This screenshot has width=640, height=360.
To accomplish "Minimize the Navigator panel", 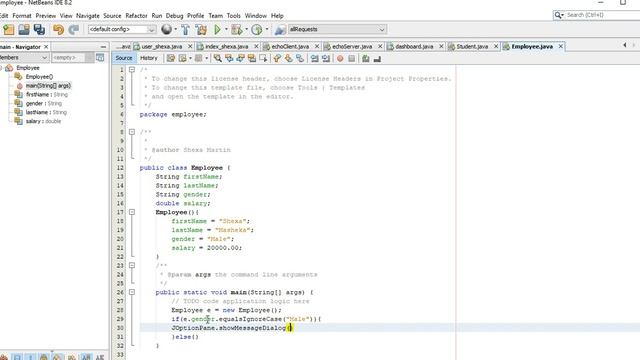I will click(103, 47).
